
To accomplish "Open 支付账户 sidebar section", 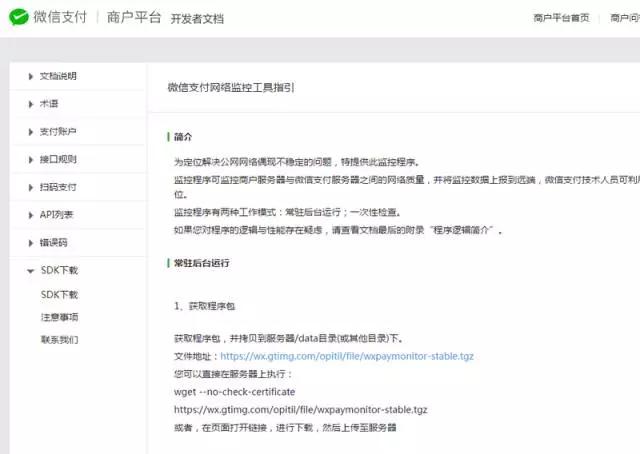I will [x=58, y=131].
